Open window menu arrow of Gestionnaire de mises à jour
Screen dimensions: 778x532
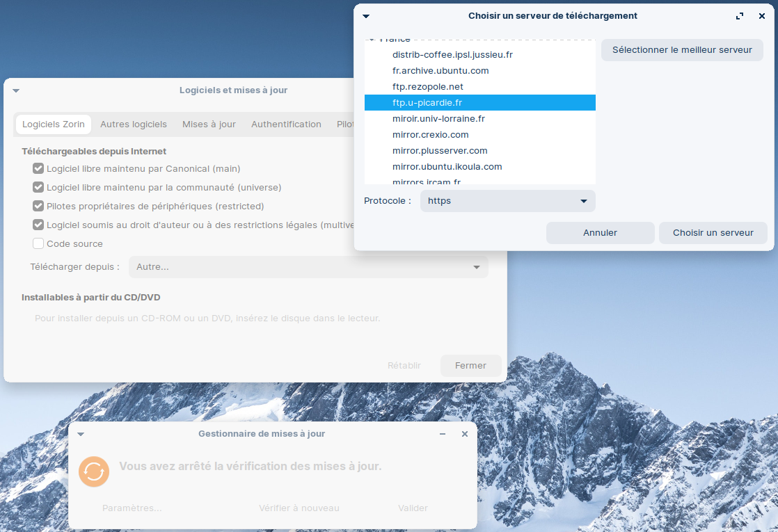point(81,434)
